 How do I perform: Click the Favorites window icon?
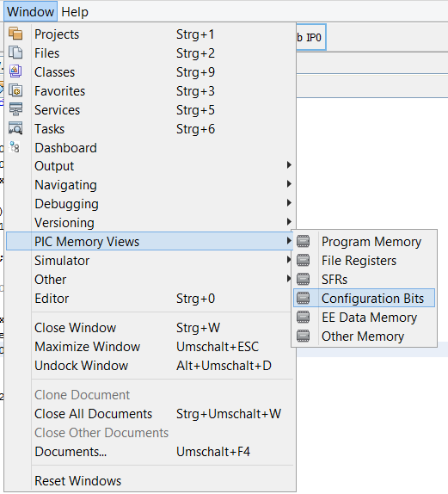coord(15,90)
